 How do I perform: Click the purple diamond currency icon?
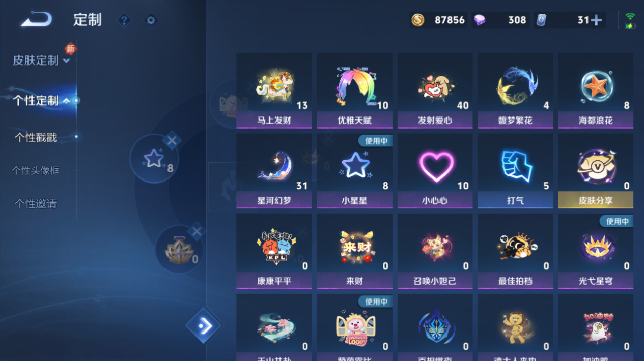click(x=479, y=20)
